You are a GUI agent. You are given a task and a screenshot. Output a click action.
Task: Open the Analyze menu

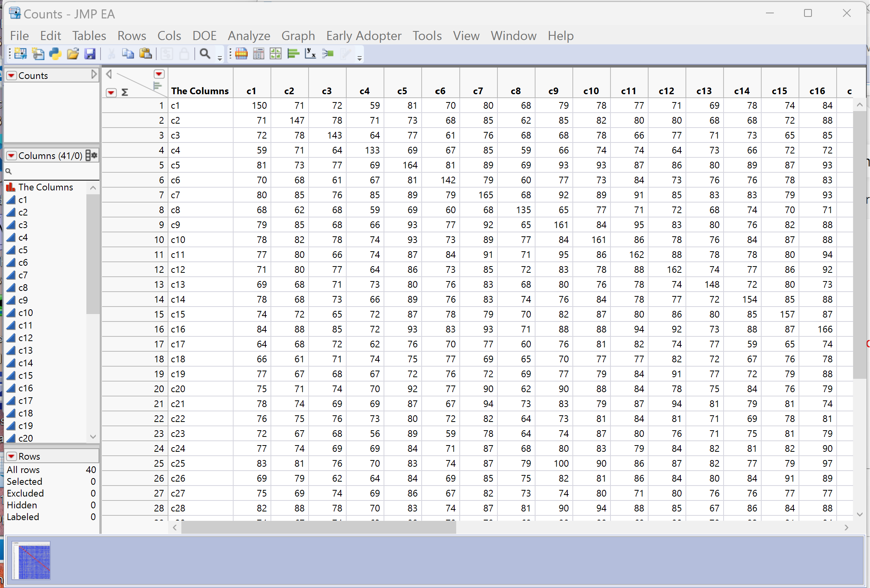click(249, 35)
